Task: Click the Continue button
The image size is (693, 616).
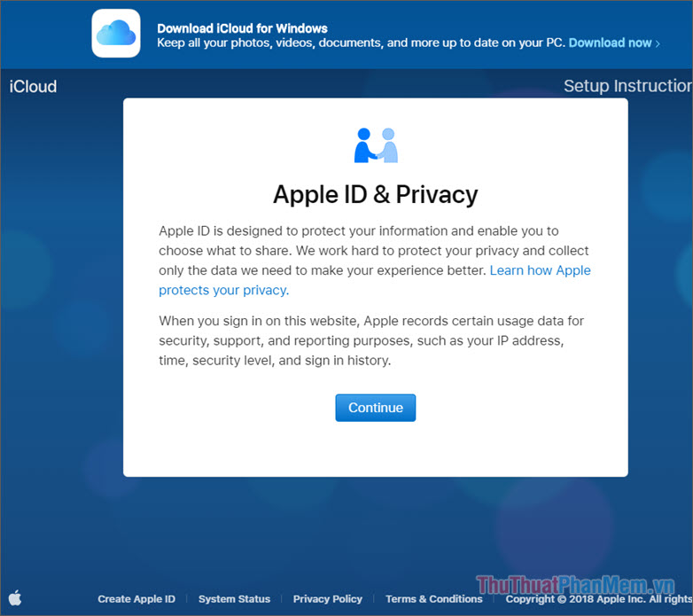Action: 375,408
